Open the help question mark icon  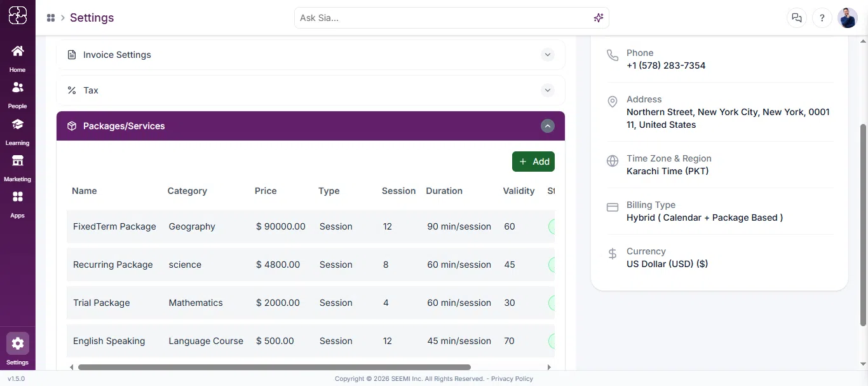coord(822,18)
